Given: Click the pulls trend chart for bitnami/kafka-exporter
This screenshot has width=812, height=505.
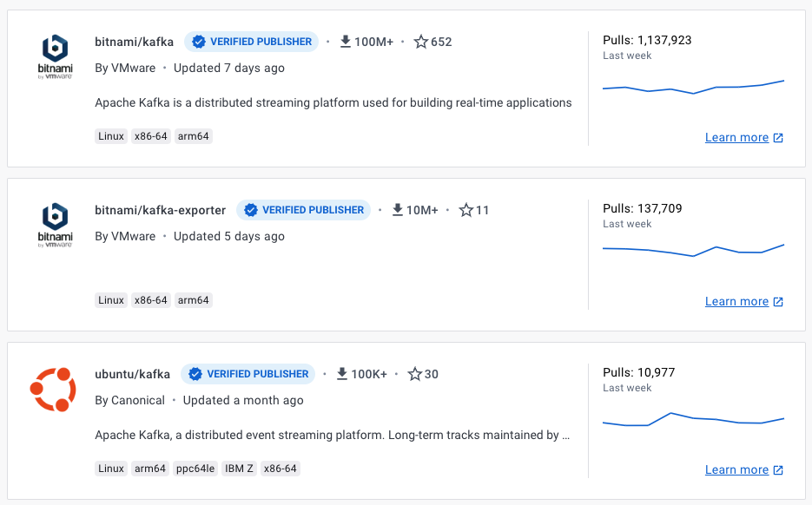Looking at the screenshot, I should click(x=693, y=250).
